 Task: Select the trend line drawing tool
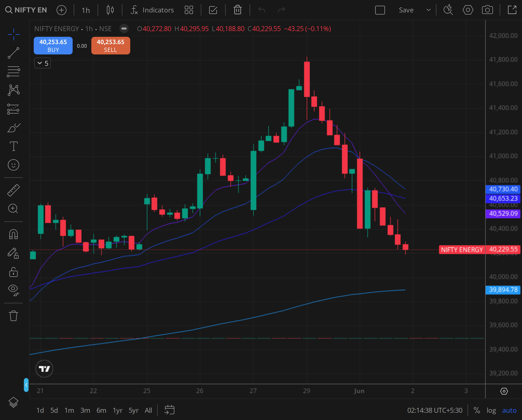13,53
